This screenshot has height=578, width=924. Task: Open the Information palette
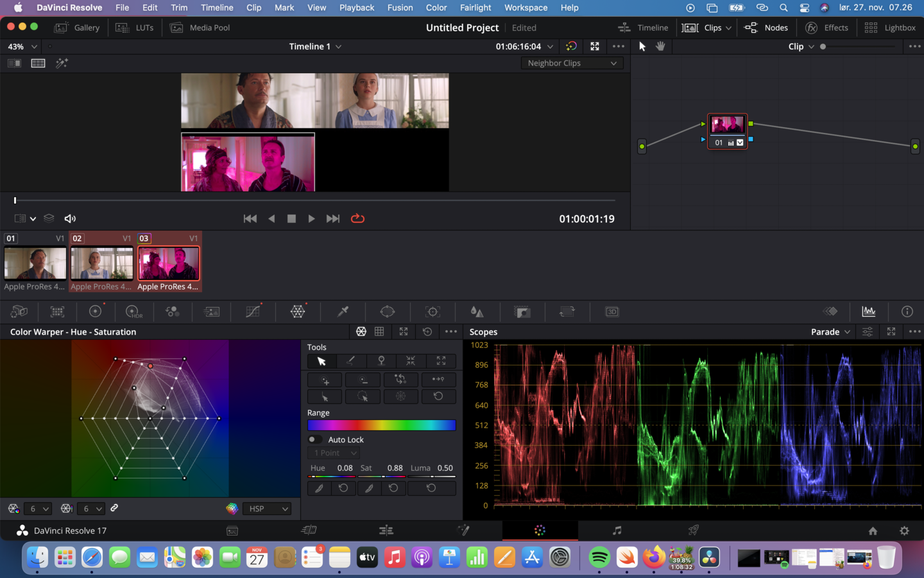point(907,311)
